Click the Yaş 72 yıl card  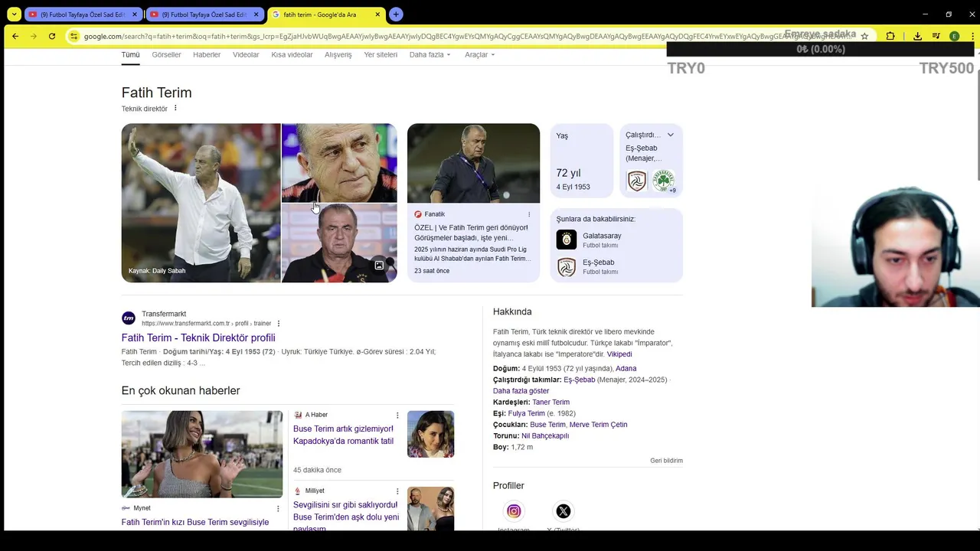tap(582, 161)
